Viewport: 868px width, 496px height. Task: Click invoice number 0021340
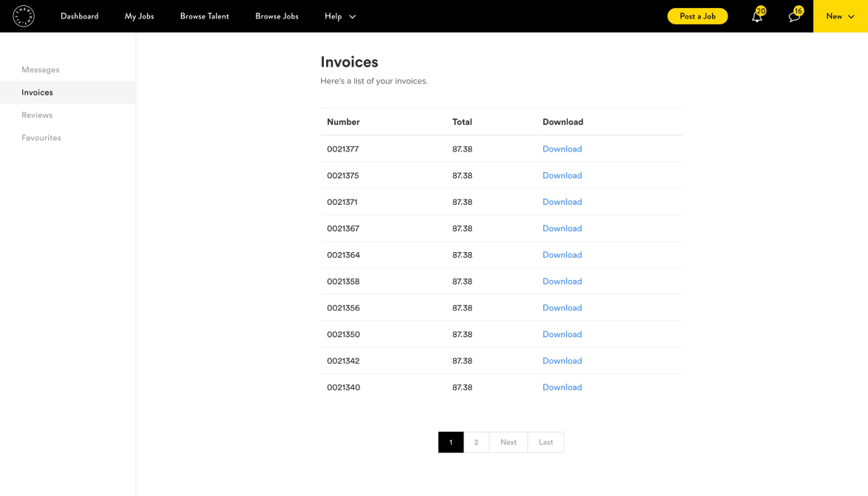tap(343, 387)
